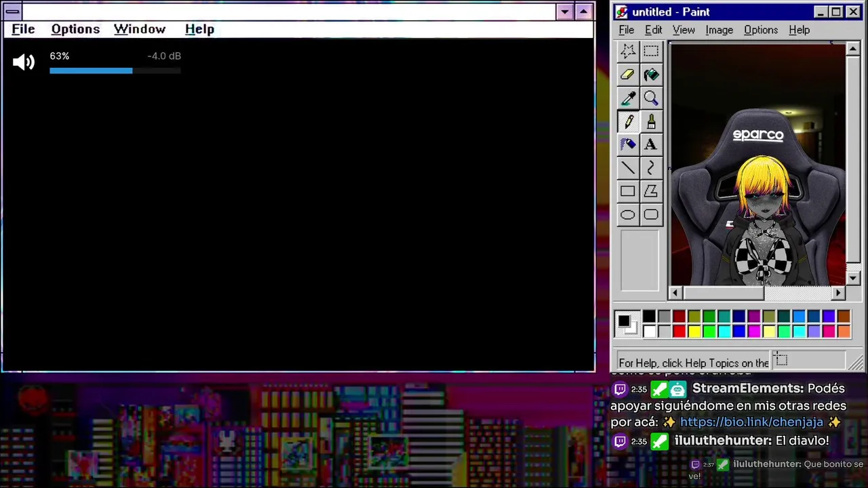Open the File menu in the left window
The height and width of the screenshot is (488, 868).
23,29
